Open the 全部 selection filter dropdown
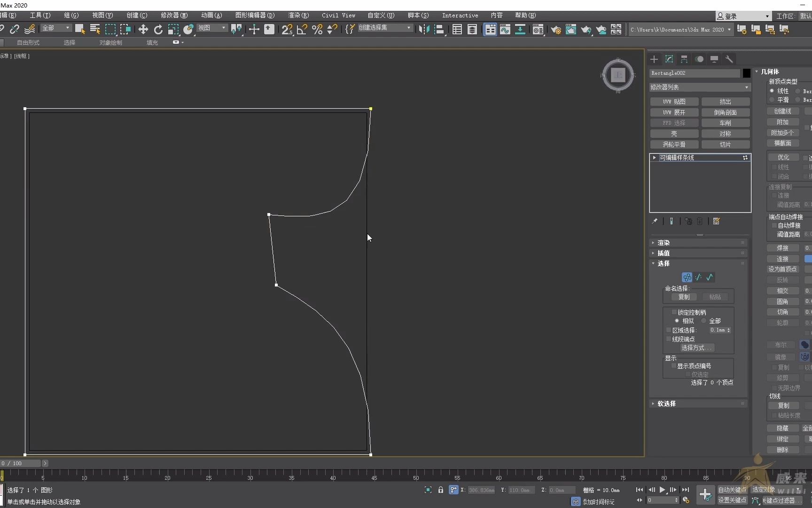 point(55,28)
